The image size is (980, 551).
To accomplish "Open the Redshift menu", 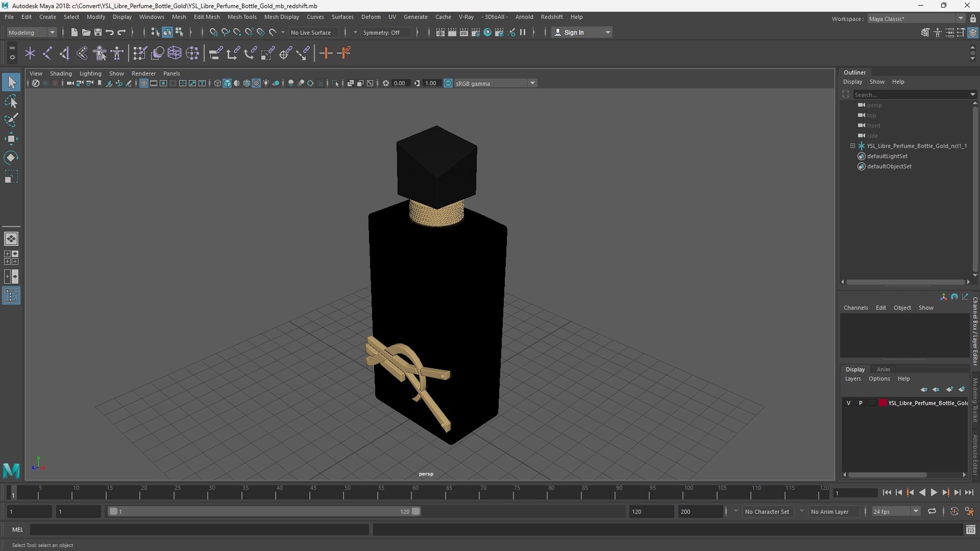I will (x=551, y=17).
